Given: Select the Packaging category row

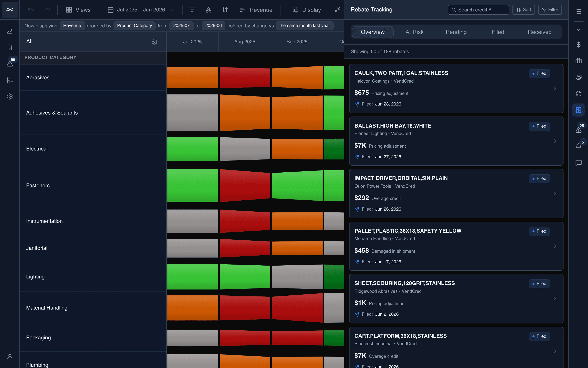Looking at the screenshot, I should pyautogui.click(x=92, y=338).
